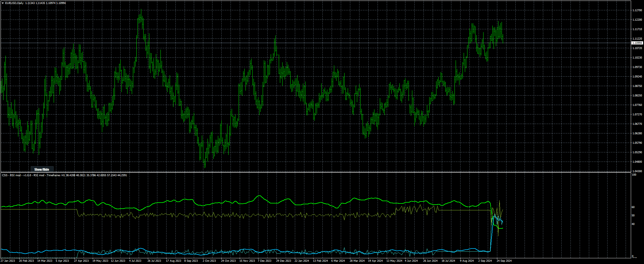
Task: Click the OHLC values 1.11343 1.11435 1.10974 1.10994
Action: pyautogui.click(x=45, y=3)
